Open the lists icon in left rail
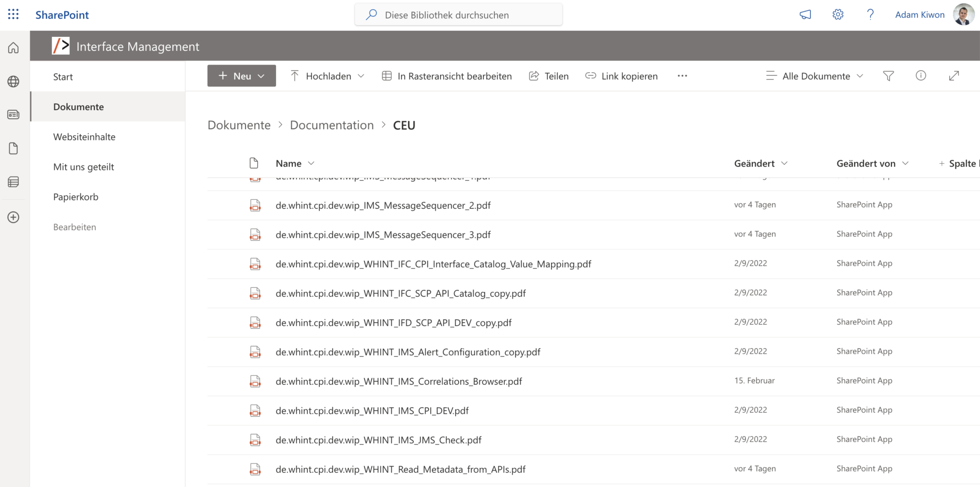980x487 pixels. [13, 182]
